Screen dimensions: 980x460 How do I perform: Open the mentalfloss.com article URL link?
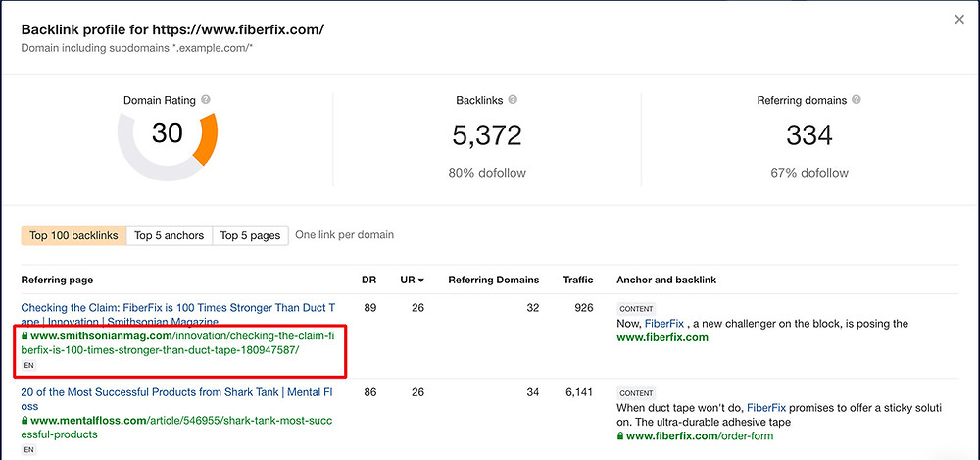176,428
